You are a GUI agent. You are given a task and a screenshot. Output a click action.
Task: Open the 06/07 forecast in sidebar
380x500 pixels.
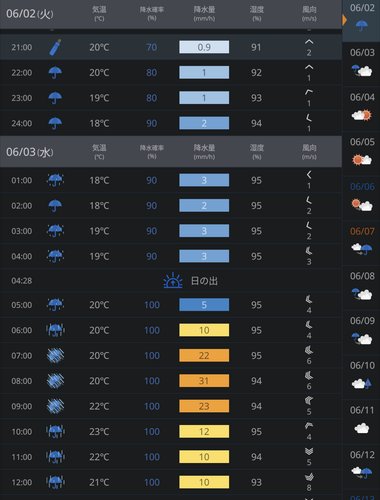[362, 242]
